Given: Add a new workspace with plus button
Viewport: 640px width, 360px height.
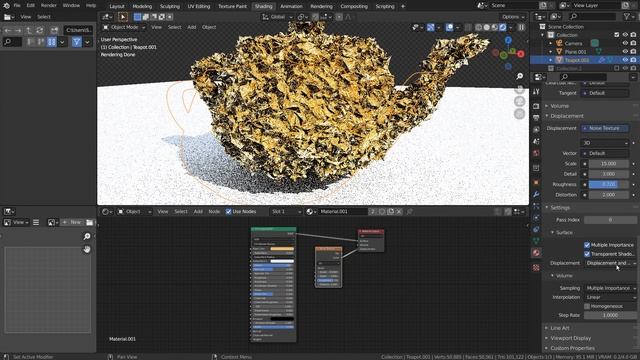Looking at the screenshot, I should pyautogui.click(x=403, y=6).
